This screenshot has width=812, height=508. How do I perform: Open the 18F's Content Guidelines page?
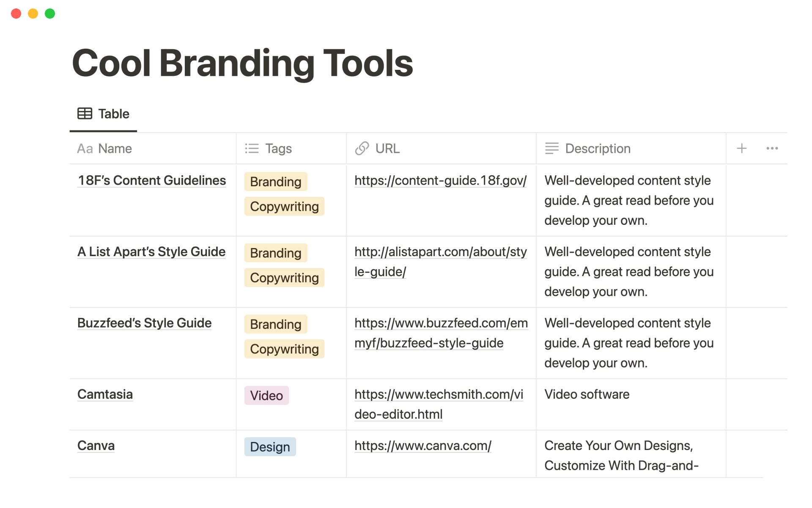pos(151,180)
